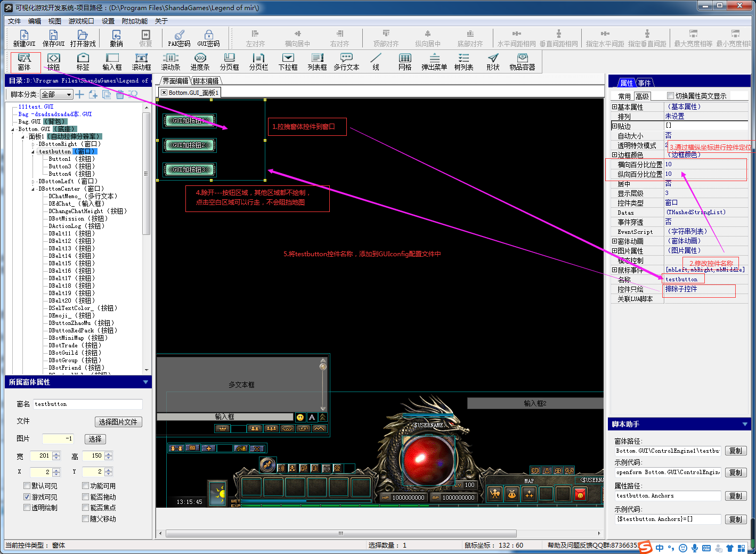756x554 pixels.
Task: Close the Bottom.GUI_面板1 tab
Action: coord(164,93)
